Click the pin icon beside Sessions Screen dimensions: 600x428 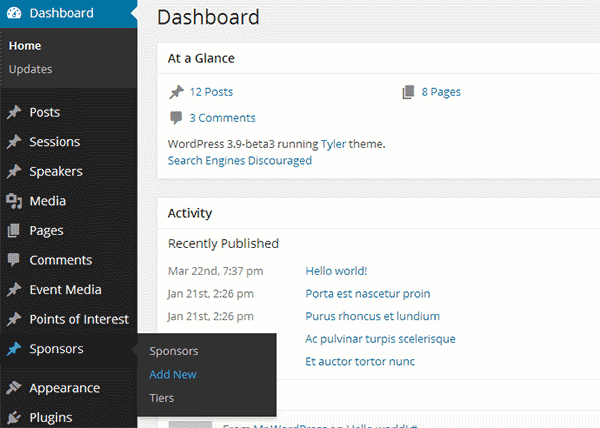tap(14, 142)
